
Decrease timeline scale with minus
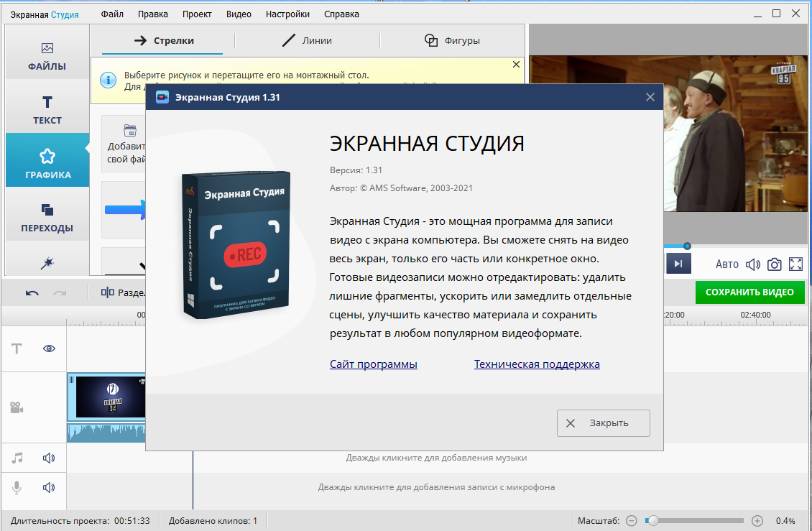[631, 521]
